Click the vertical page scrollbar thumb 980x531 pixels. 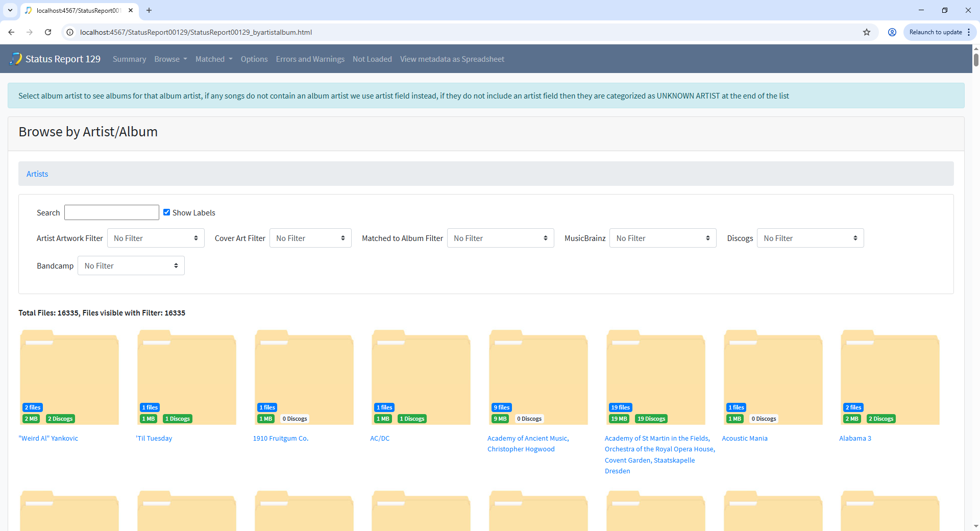pos(976,59)
